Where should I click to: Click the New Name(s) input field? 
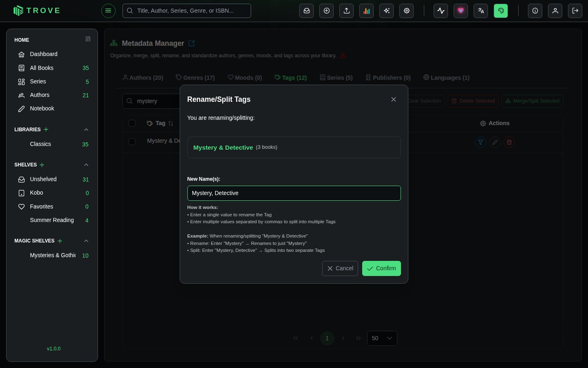click(x=294, y=193)
